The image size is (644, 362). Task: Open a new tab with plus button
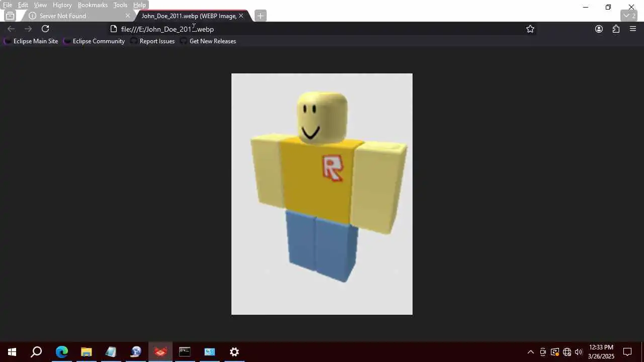click(x=260, y=16)
